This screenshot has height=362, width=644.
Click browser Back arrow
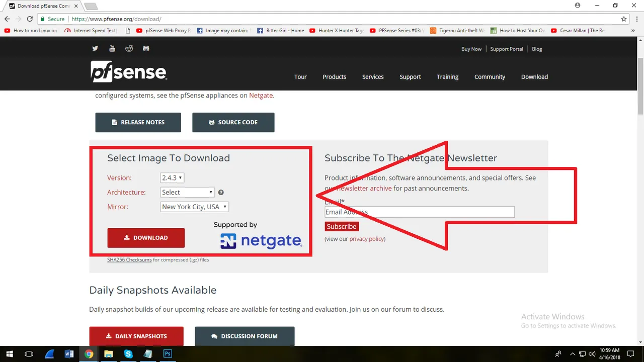[x=7, y=19]
